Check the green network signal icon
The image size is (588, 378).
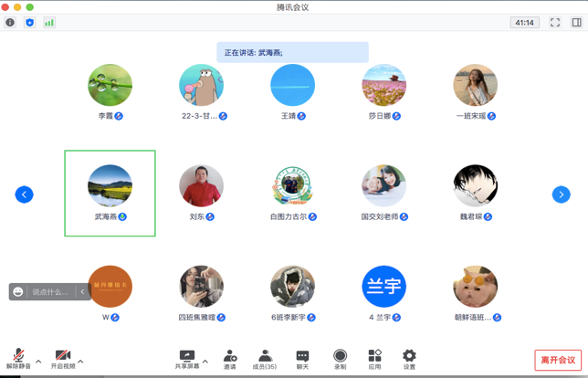(x=49, y=23)
